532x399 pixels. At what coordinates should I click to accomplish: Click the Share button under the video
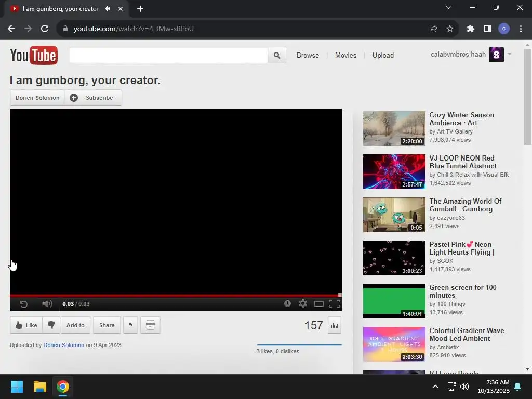[107, 325]
